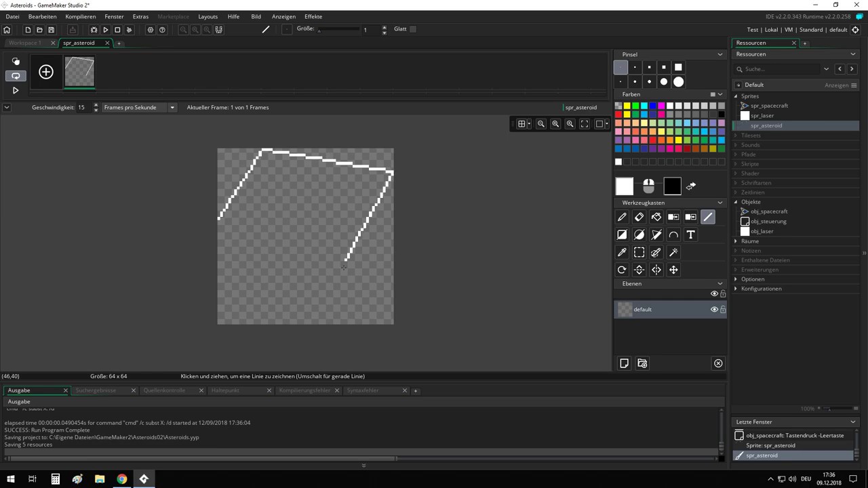
Task: Activate the Line drawing tool
Action: pyautogui.click(x=708, y=217)
